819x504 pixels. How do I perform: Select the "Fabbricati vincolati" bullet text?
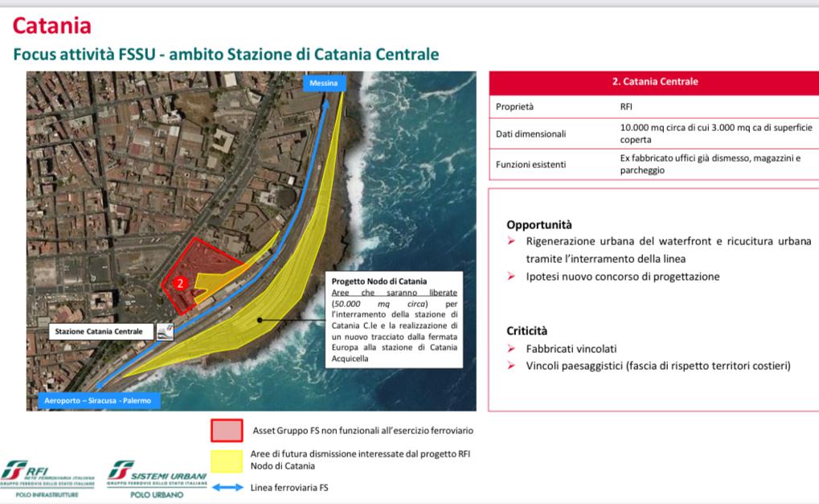pos(571,349)
